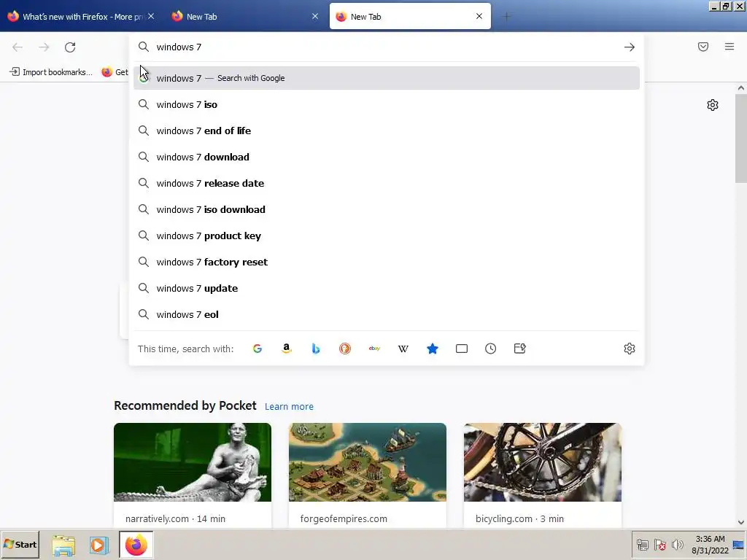Search with Google one-off engine icon
The width and height of the screenshot is (747, 560).
(258, 349)
